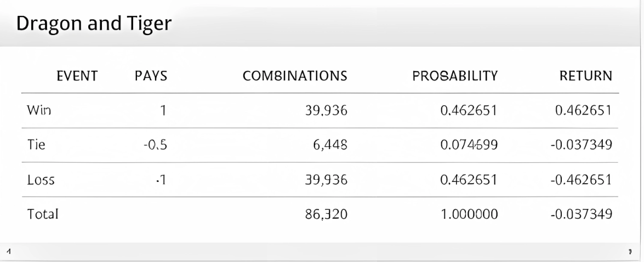This screenshot has height=262, width=644.
Task: Click the horizontal scrollbar track below the table
Action: (x=322, y=252)
